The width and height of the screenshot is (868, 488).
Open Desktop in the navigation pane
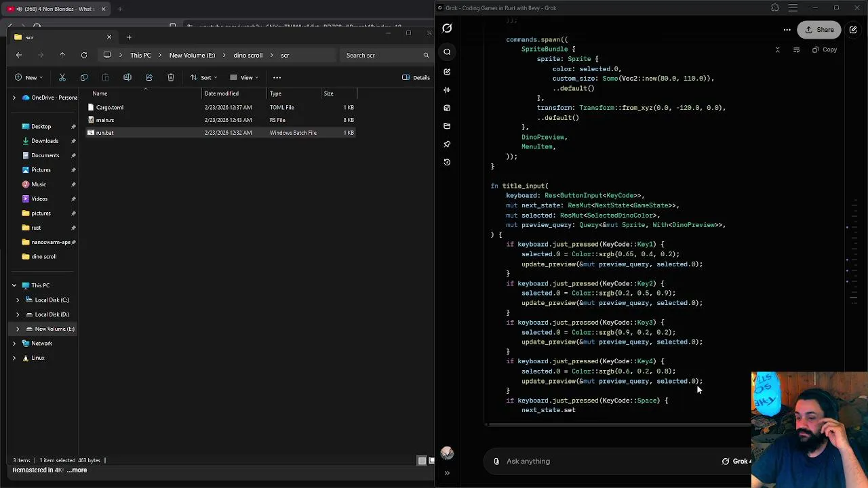coord(41,127)
